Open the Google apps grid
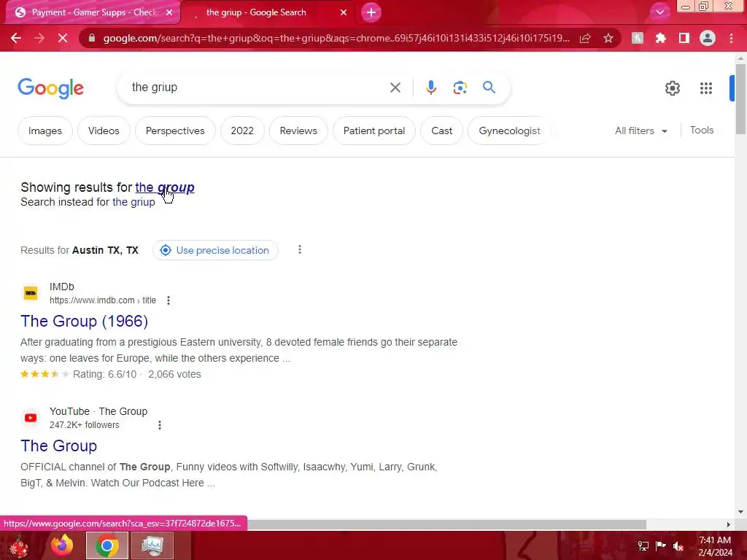 [x=705, y=88]
